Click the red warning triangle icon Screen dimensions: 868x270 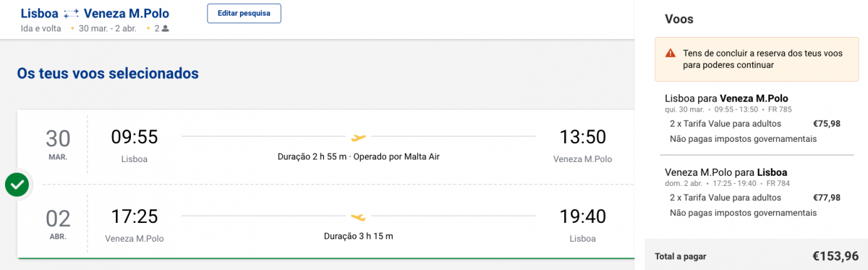pyautogui.click(x=670, y=53)
